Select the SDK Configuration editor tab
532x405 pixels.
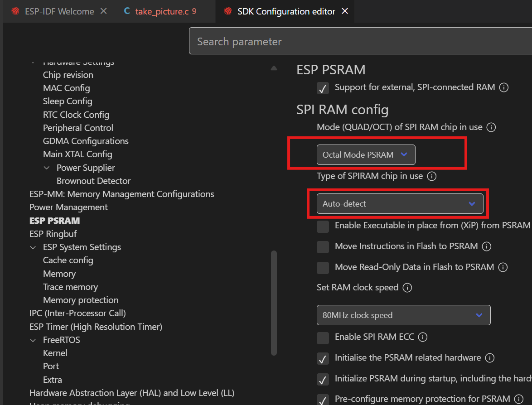(x=286, y=11)
